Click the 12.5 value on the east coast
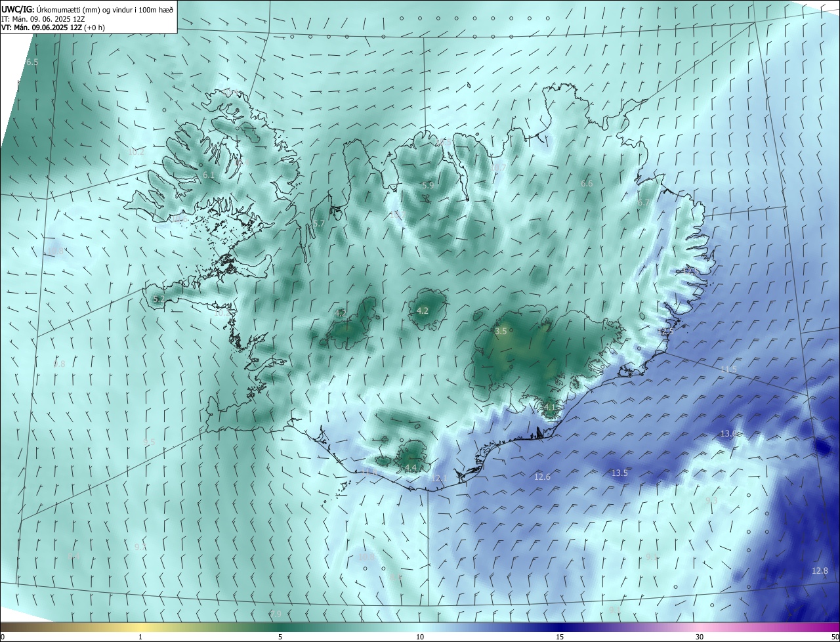The image size is (840, 642). click(x=665, y=332)
